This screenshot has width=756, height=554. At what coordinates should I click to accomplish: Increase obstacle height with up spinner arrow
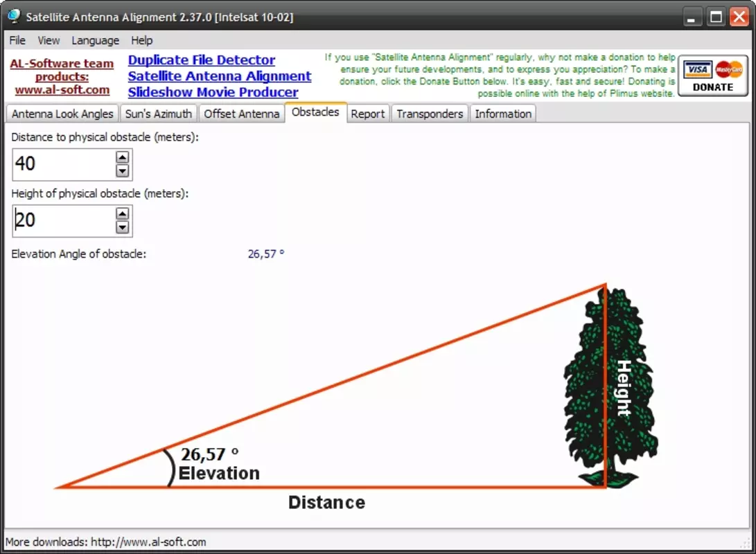tap(123, 213)
